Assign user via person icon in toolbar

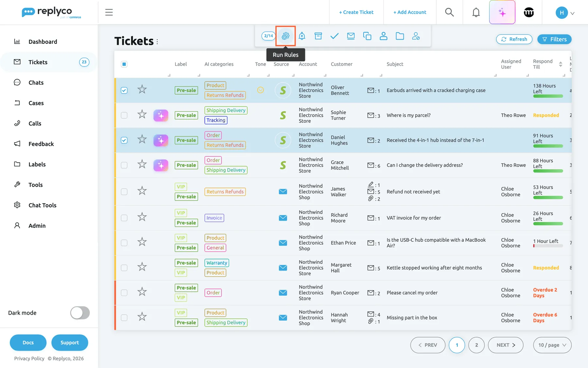[384, 36]
